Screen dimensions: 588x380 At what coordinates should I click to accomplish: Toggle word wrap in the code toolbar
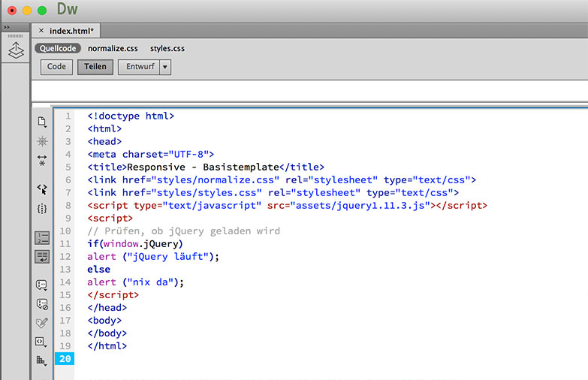coord(42,257)
